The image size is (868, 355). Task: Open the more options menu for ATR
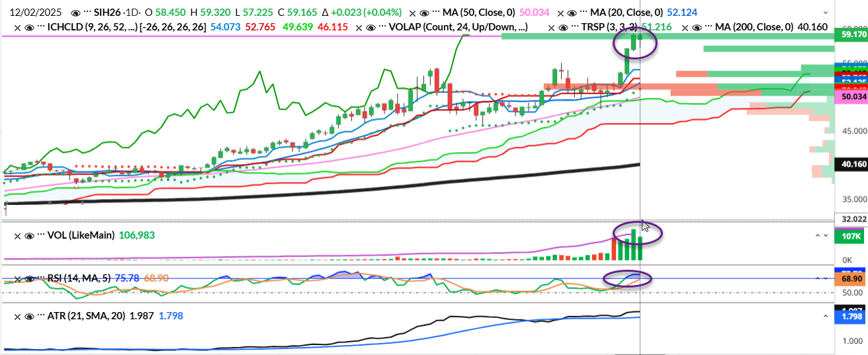click(41, 316)
